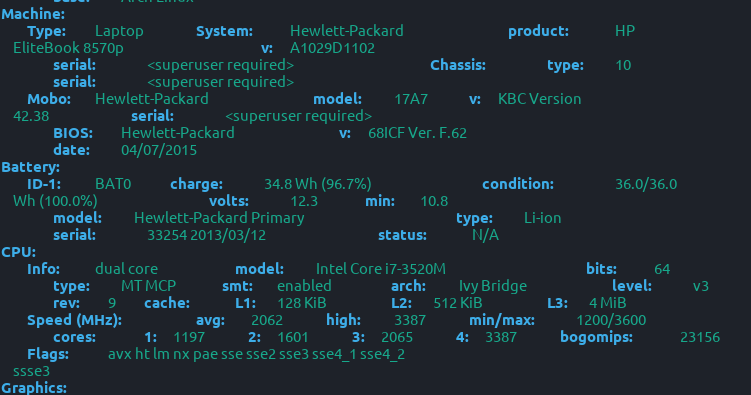Click the Intel Core i7-3520M model text

tap(381, 269)
